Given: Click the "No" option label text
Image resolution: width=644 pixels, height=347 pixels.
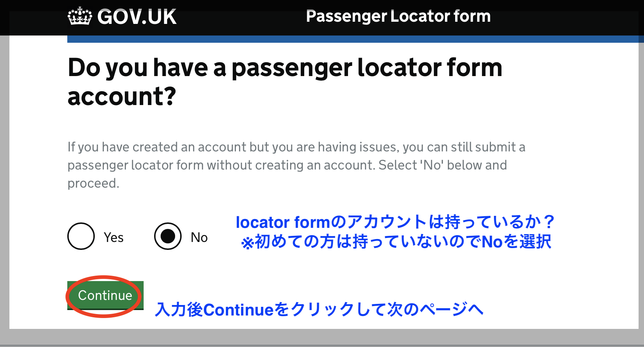Looking at the screenshot, I should 199,238.
